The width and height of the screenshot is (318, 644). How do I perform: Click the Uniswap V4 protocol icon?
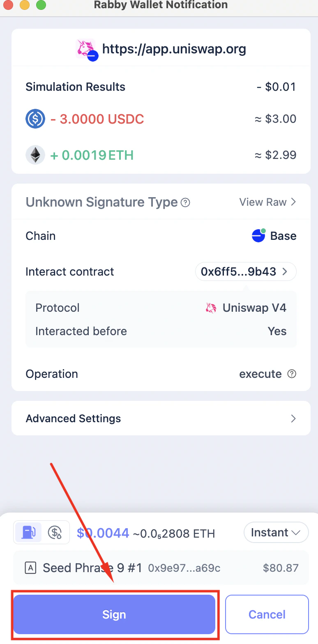pos(211,308)
